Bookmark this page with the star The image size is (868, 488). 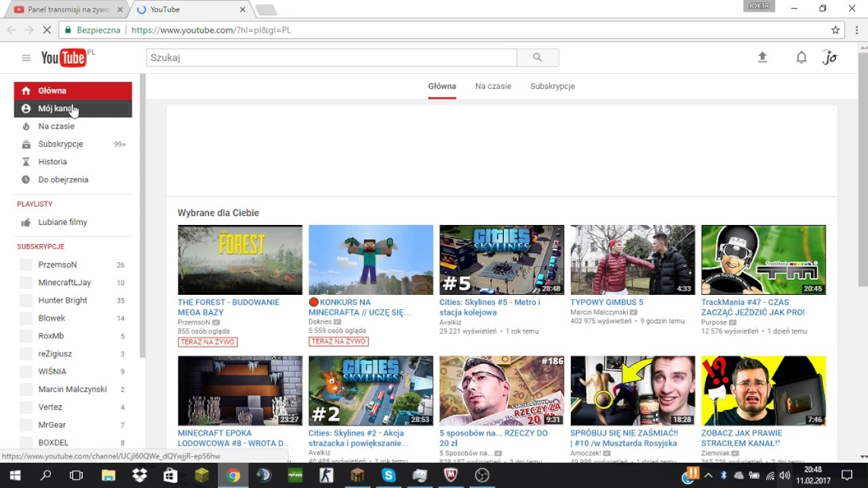835,30
